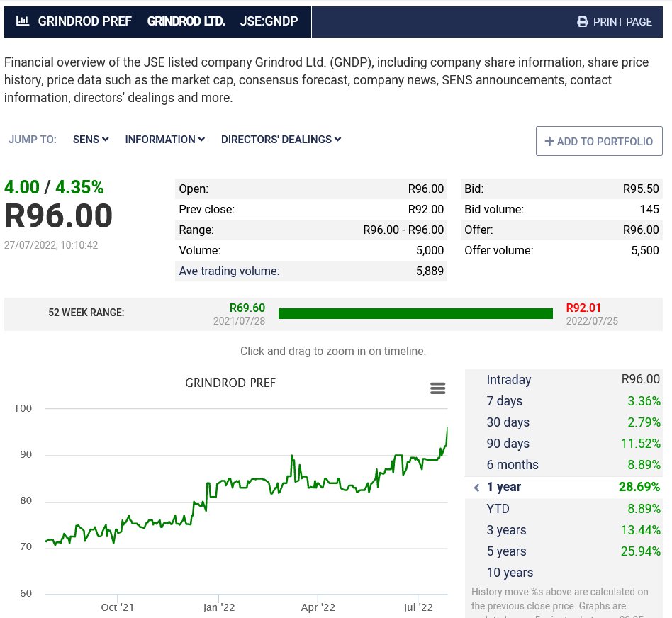
Task: Select the Intraday period row
Action: point(564,380)
